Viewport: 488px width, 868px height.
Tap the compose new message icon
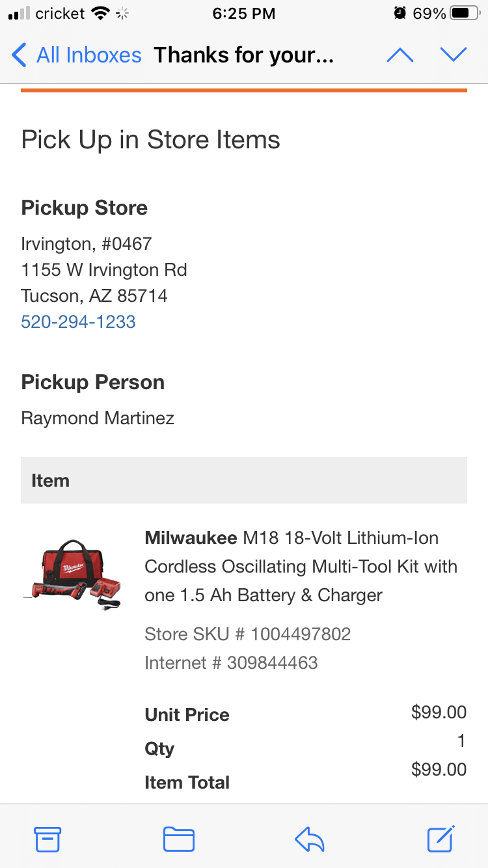coord(441,839)
